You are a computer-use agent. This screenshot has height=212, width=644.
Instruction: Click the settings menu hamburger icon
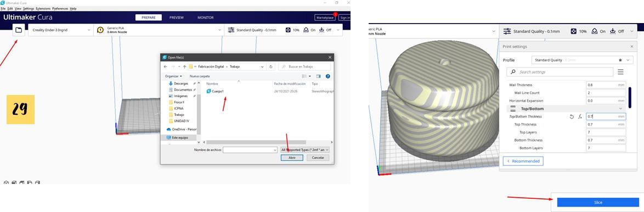pyautogui.click(x=620, y=72)
